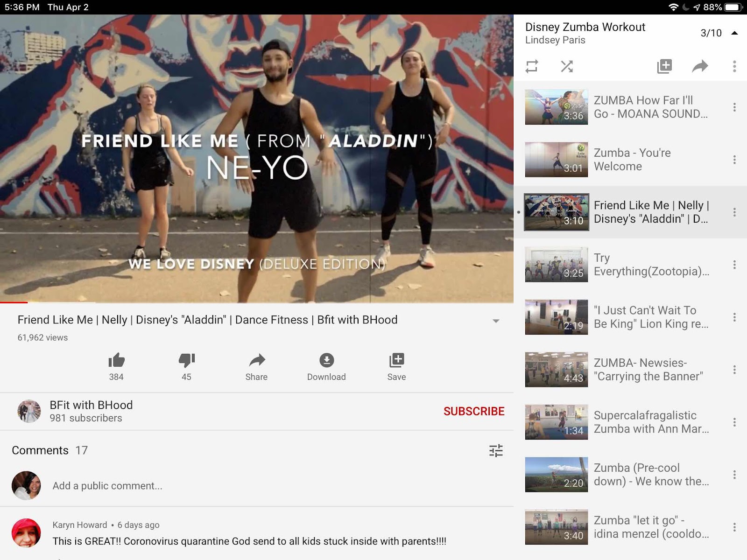Like the video with thumbs up icon
747x560 pixels.
click(x=116, y=360)
